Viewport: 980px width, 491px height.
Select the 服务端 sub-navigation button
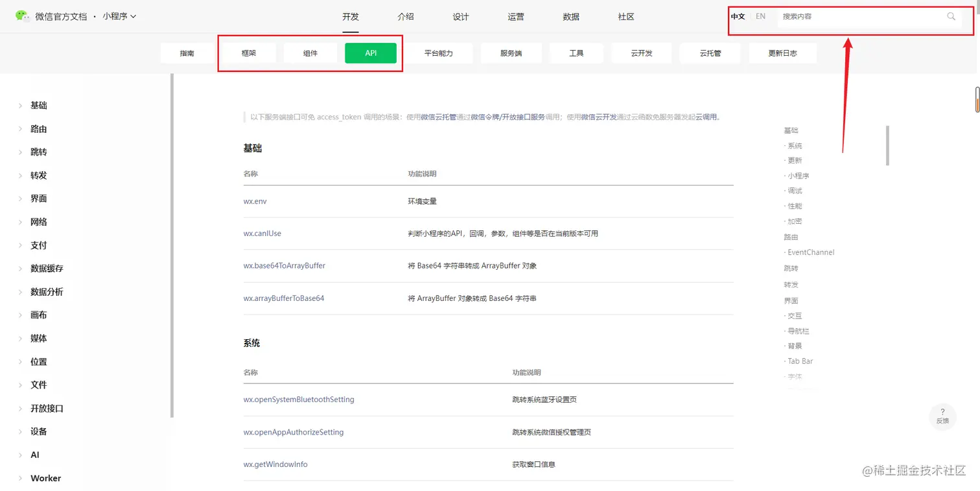(511, 53)
